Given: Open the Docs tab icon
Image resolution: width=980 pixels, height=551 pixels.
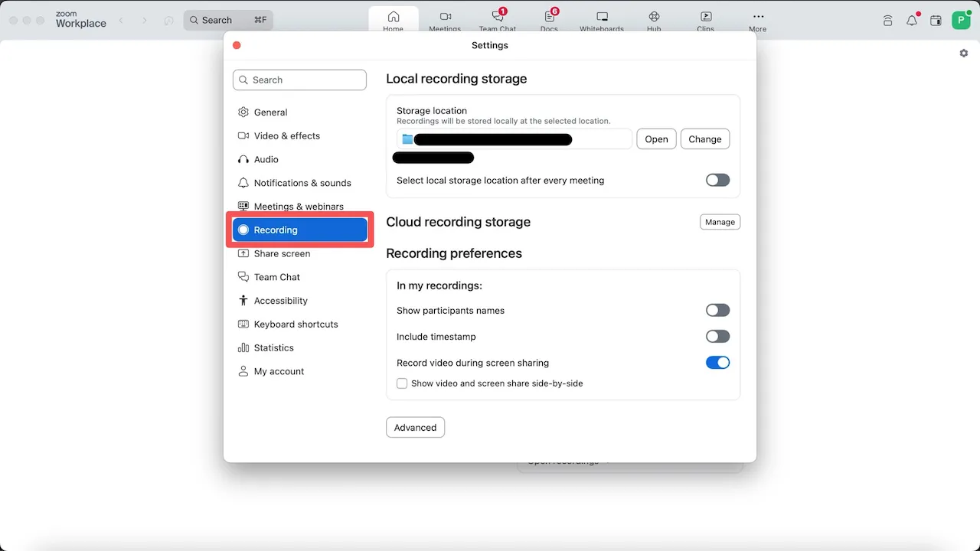Looking at the screenshot, I should pyautogui.click(x=550, y=18).
